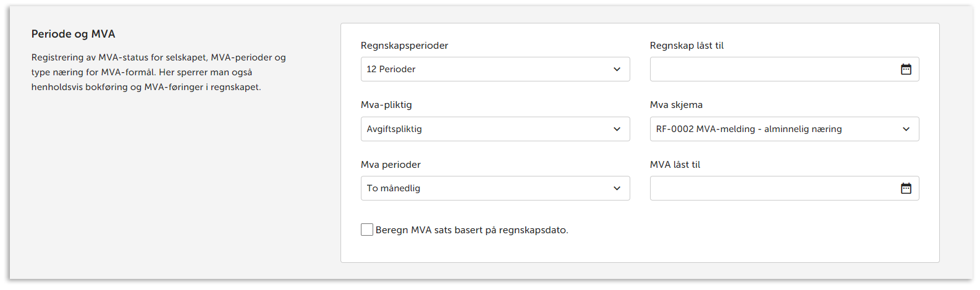Image resolution: width=980 pixels, height=290 pixels.
Task: Enable the Beregn MVA sats checkbox
Action: coord(367,230)
